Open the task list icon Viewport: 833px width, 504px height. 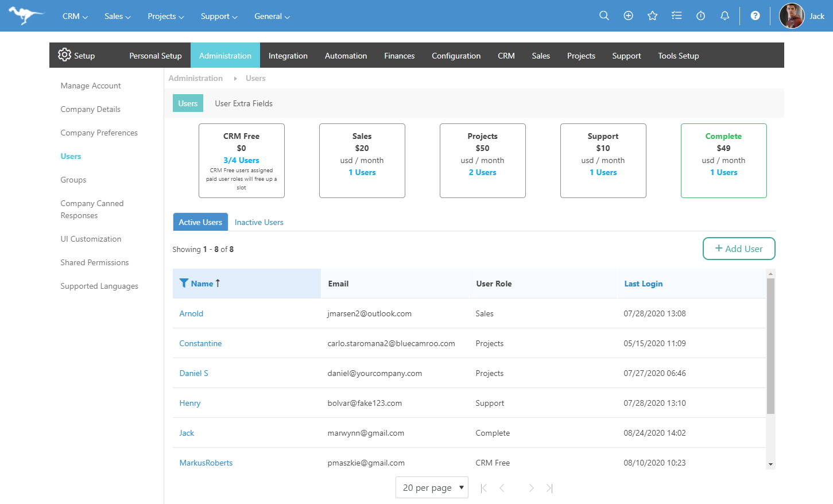(x=676, y=15)
